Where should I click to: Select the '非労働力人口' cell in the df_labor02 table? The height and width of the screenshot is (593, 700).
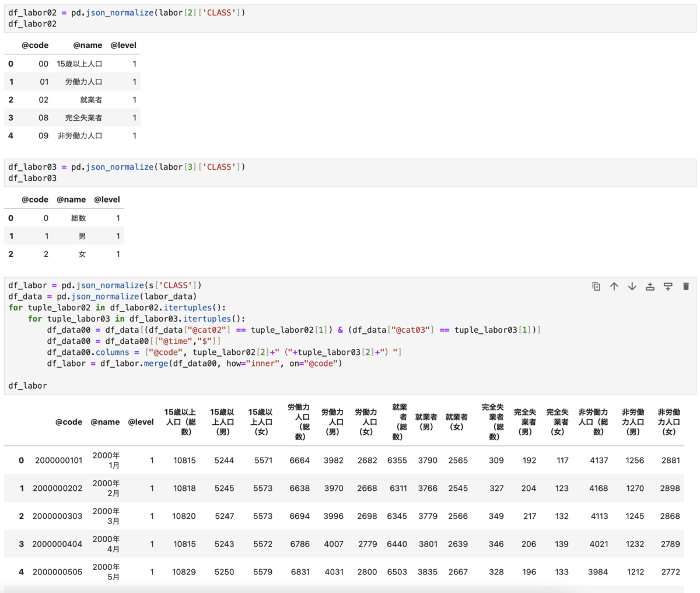[80, 136]
